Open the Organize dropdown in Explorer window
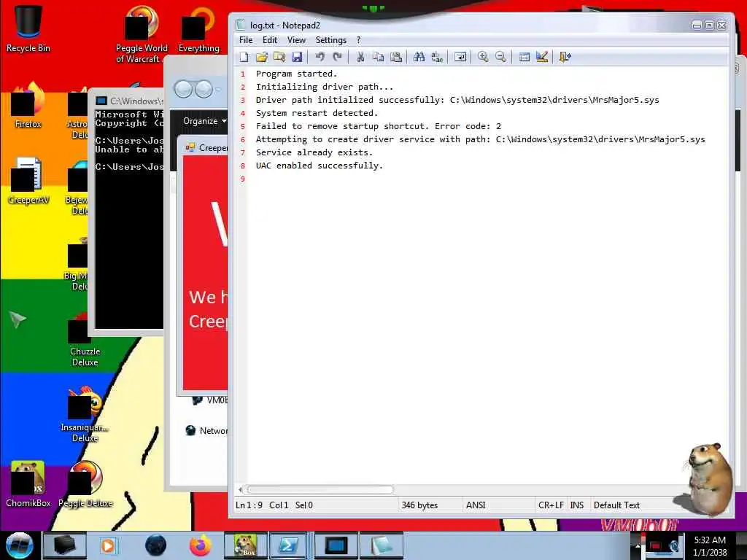 tap(205, 121)
